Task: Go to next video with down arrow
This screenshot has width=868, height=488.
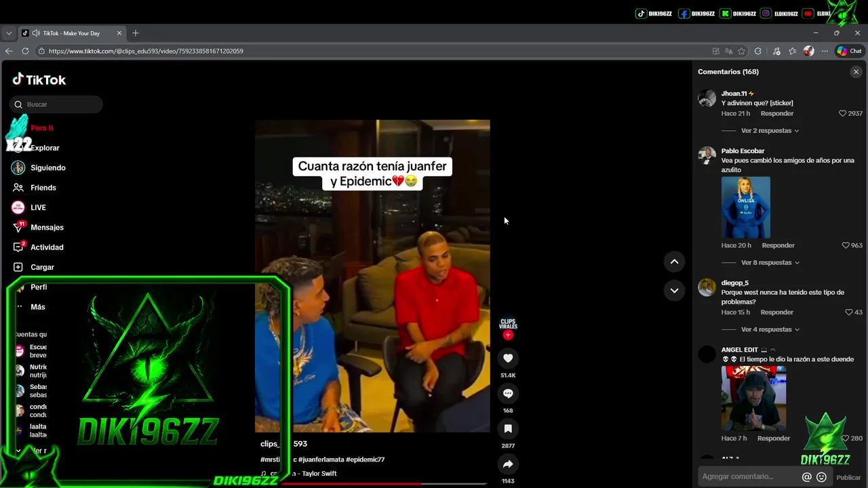Action: [674, 291]
